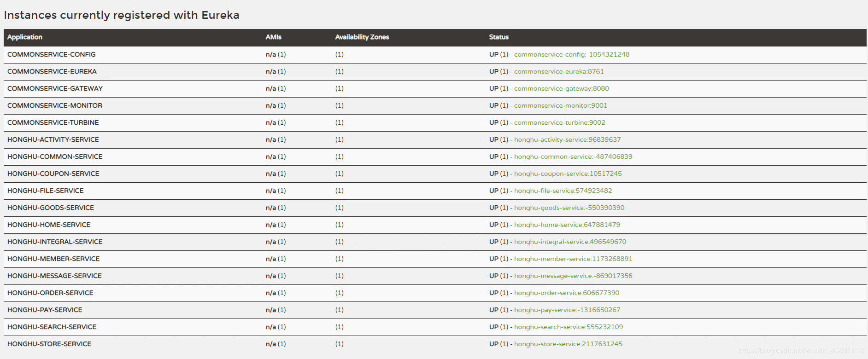Image resolution: width=868 pixels, height=359 pixels.
Task: Select the HONGHU-MEMBER-SERVICE application name
Action: 53,259
